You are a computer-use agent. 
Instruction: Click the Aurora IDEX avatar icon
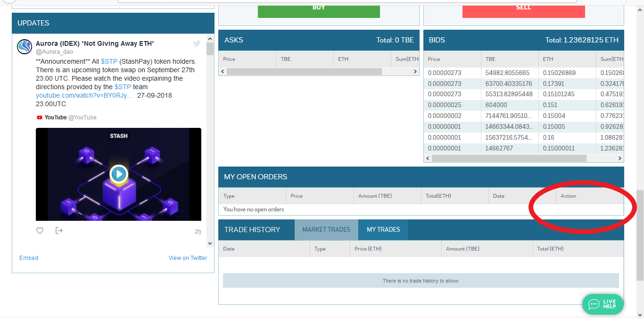[x=24, y=47]
